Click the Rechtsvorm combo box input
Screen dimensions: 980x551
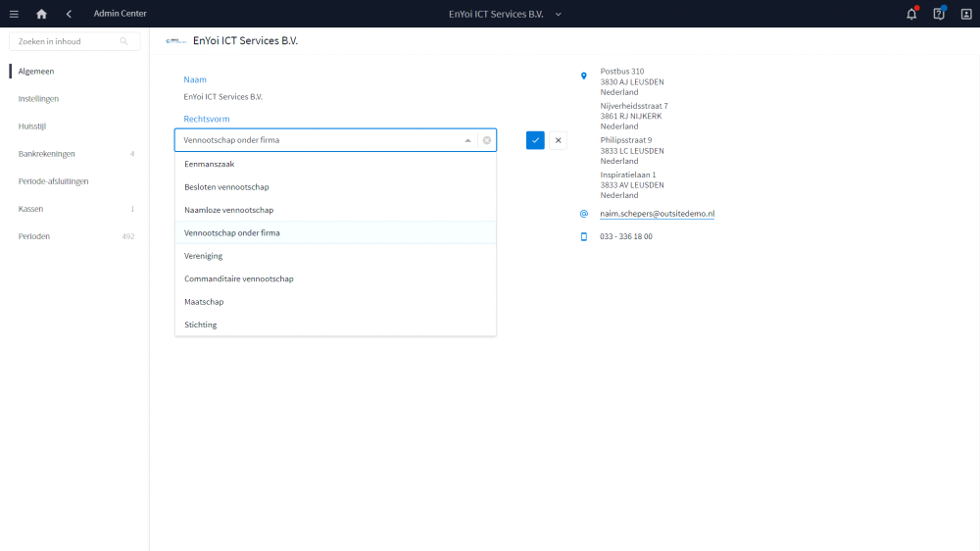tap(335, 140)
